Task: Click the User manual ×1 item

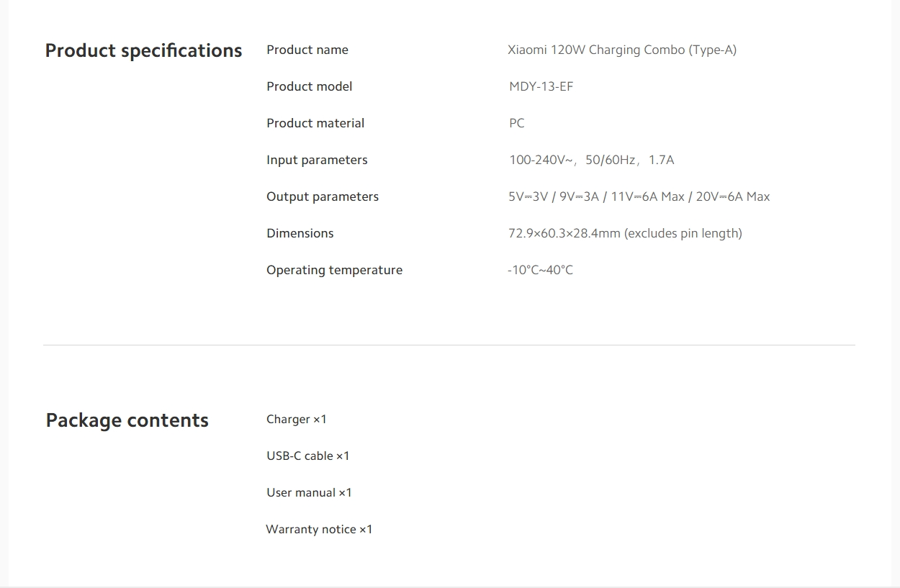Action: (310, 492)
